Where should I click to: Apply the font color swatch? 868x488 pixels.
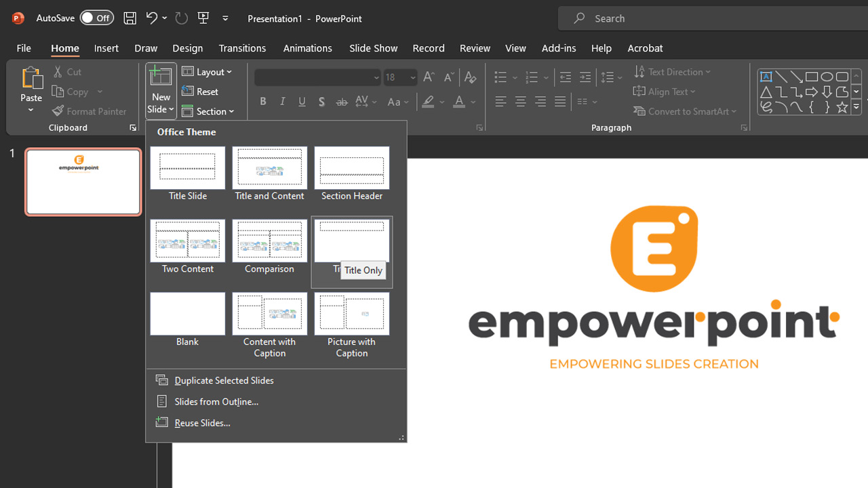point(459,102)
